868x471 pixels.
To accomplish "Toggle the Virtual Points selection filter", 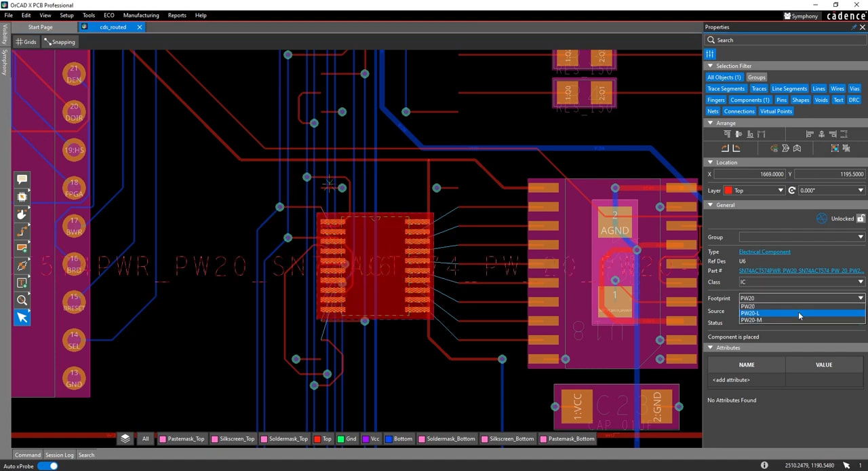I will point(776,111).
